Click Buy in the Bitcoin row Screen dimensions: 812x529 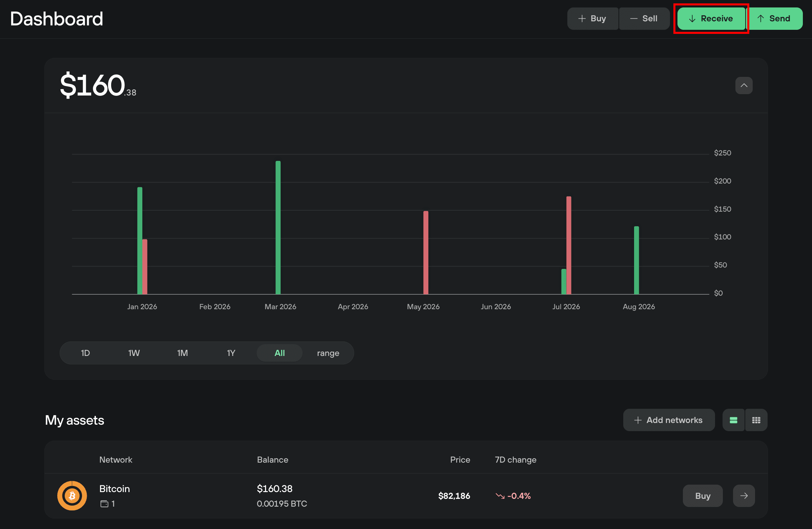pos(703,495)
